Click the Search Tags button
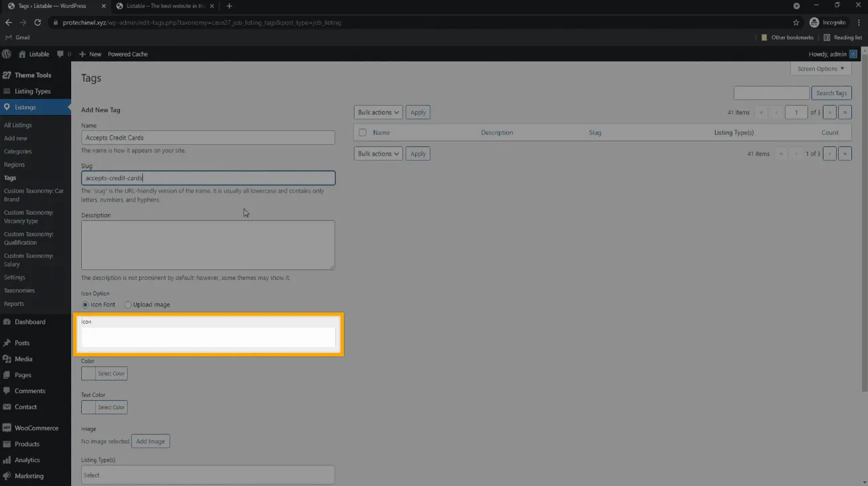This screenshot has width=868, height=486. pyautogui.click(x=831, y=93)
